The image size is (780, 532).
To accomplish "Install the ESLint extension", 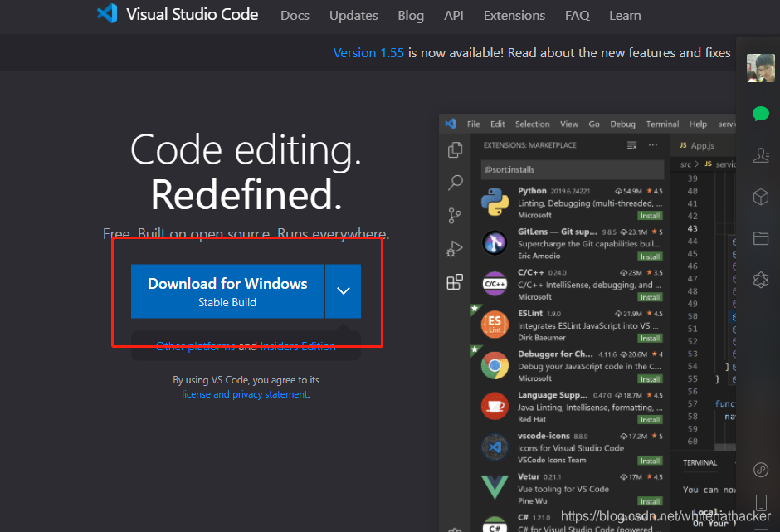I will [x=650, y=338].
